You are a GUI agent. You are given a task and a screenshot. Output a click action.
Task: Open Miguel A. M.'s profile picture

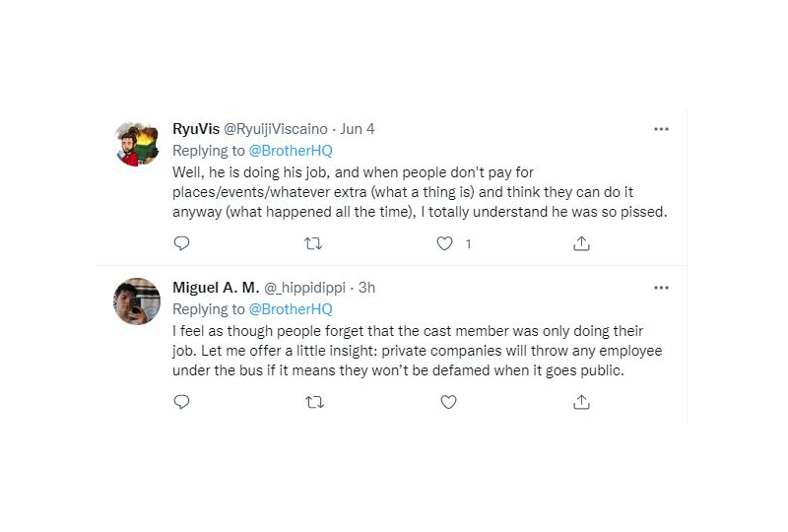coord(137,301)
